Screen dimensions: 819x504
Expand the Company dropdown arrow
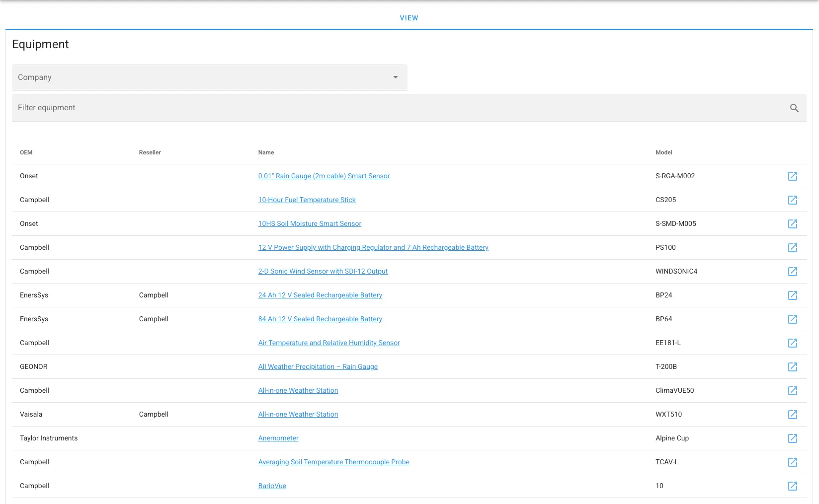coord(396,77)
